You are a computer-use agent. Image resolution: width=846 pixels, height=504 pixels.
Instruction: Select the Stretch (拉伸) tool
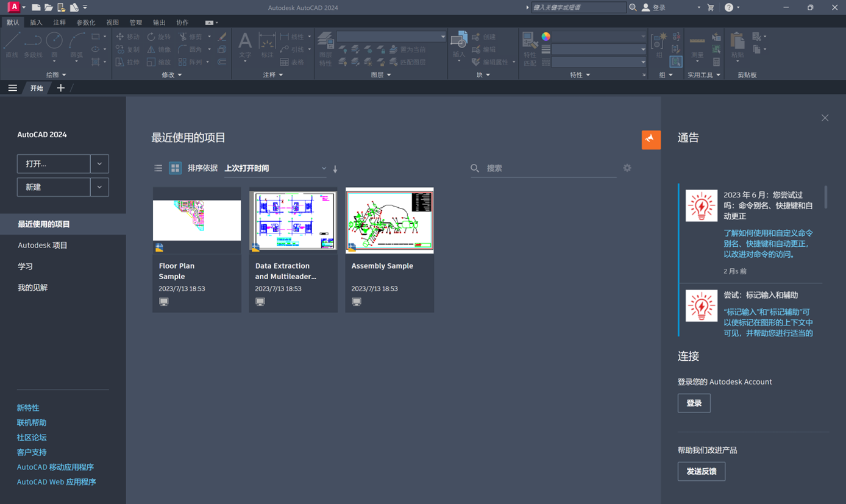point(128,62)
